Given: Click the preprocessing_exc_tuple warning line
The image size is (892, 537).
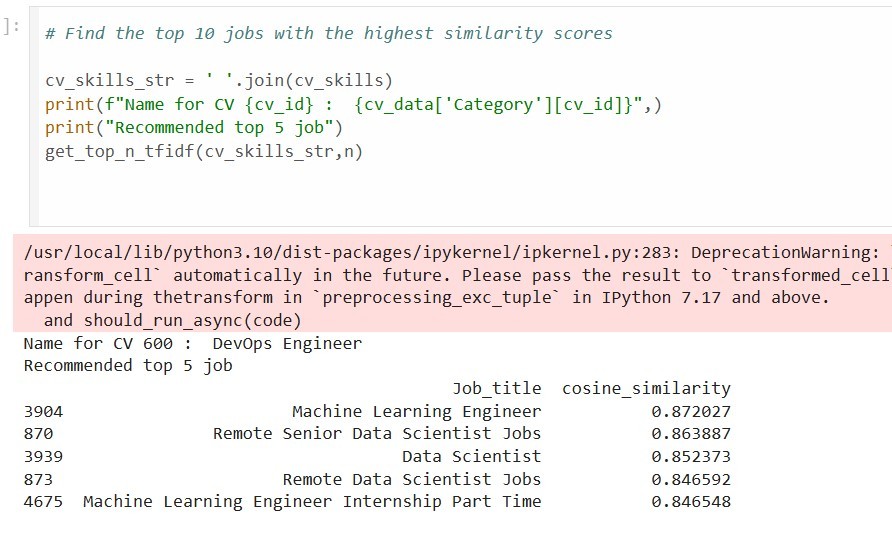Looking at the screenshot, I should tap(427, 298).
